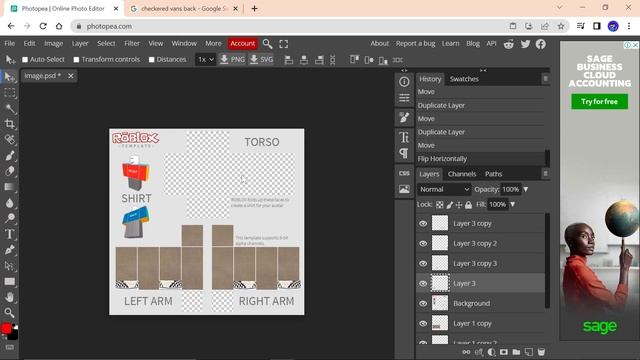
Task: Toggle visibility of Layer 3
Action: (423, 283)
